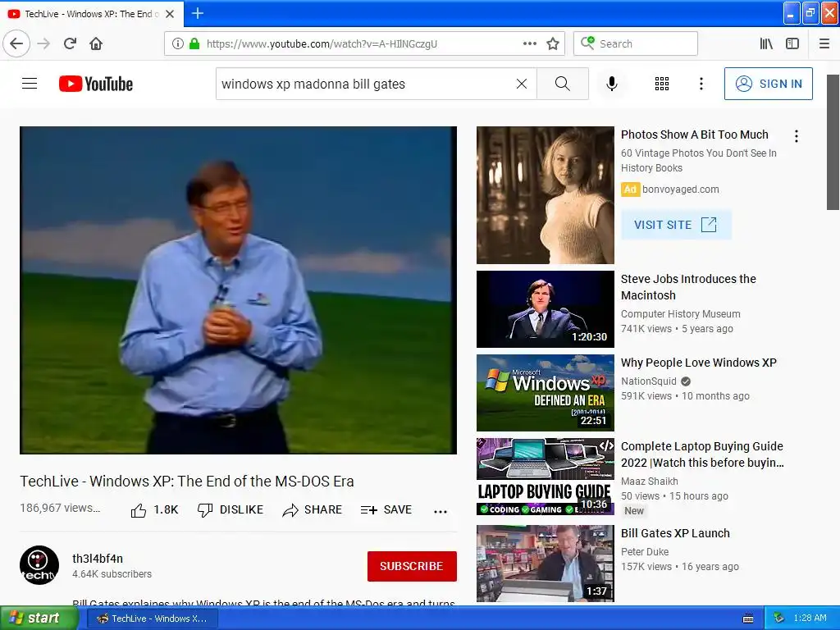Click Peter Duke channel name
The width and height of the screenshot is (840, 630).
[645, 552]
